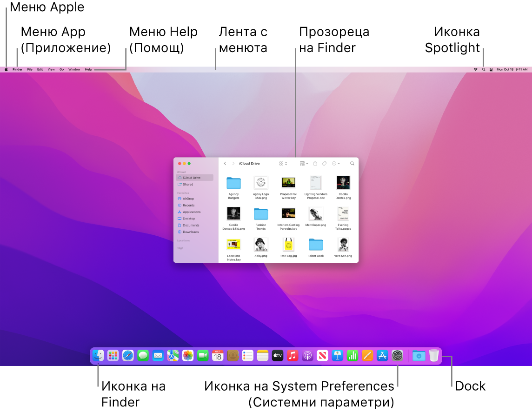
Task: Open the Help menu
Action: (x=88, y=69)
